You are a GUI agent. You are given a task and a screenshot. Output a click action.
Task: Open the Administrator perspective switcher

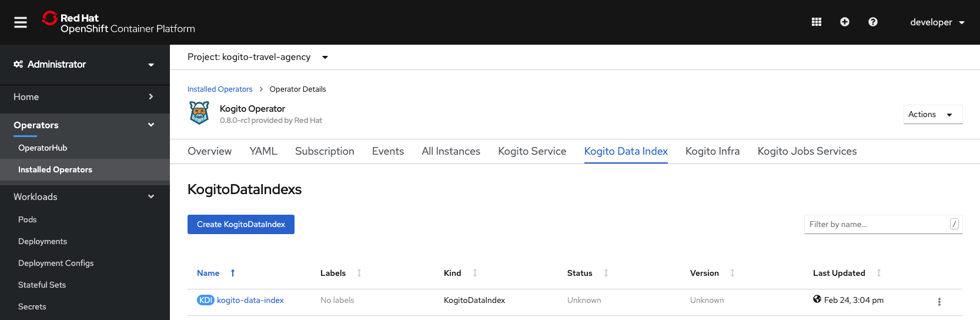85,64
